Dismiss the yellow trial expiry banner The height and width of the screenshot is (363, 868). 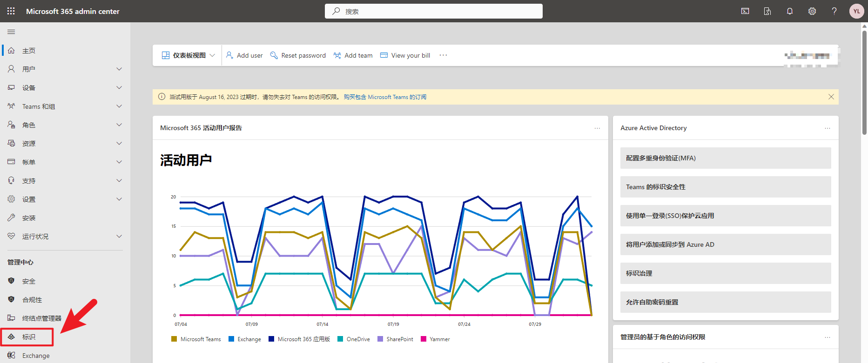[x=831, y=97]
